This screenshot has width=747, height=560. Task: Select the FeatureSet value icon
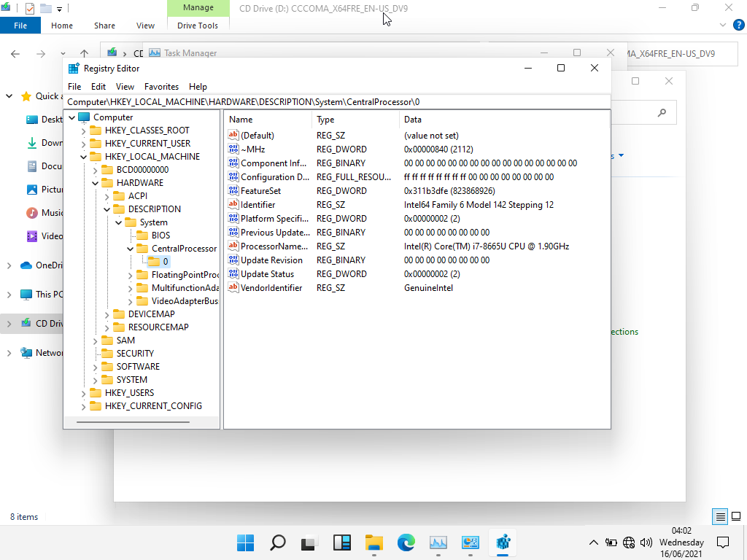tap(233, 190)
